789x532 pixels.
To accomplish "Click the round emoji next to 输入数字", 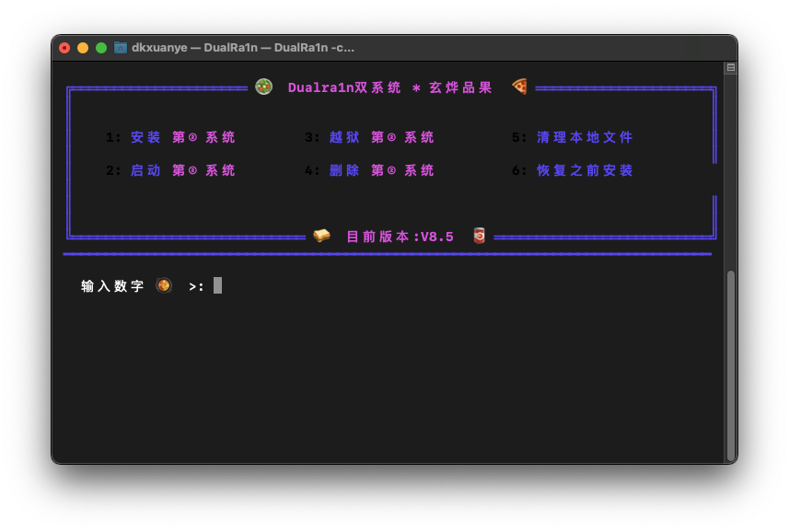I will tap(164, 286).
